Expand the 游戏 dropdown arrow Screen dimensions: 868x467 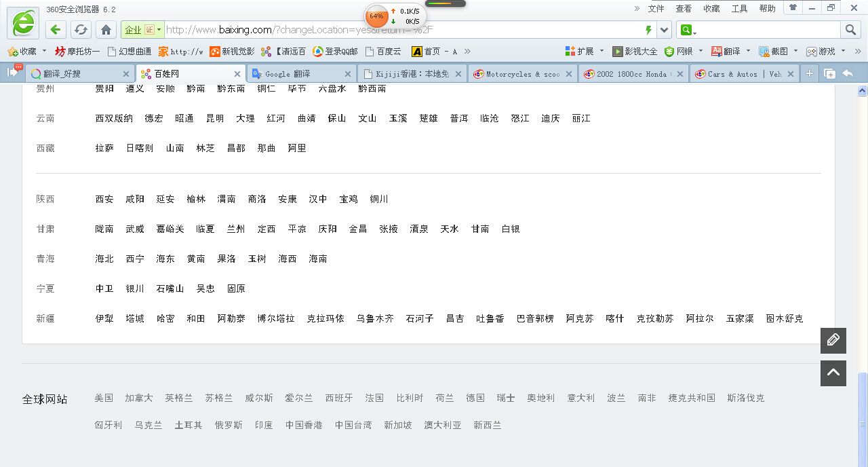(x=843, y=51)
